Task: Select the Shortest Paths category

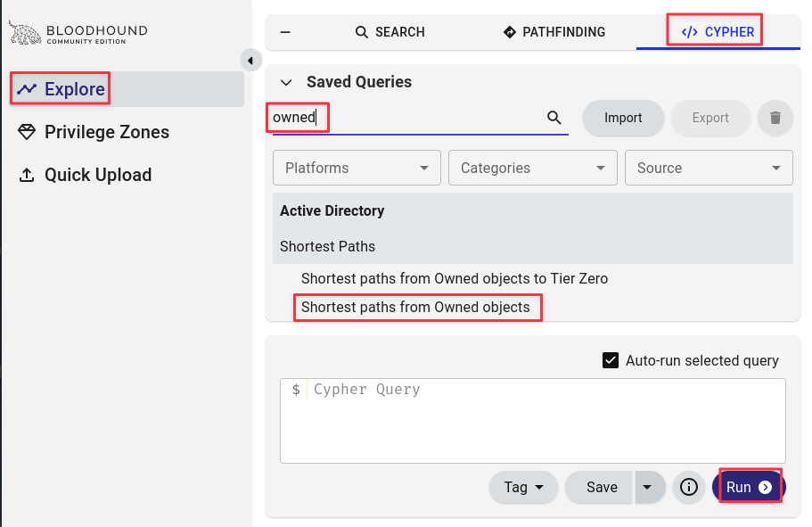Action: pos(327,247)
